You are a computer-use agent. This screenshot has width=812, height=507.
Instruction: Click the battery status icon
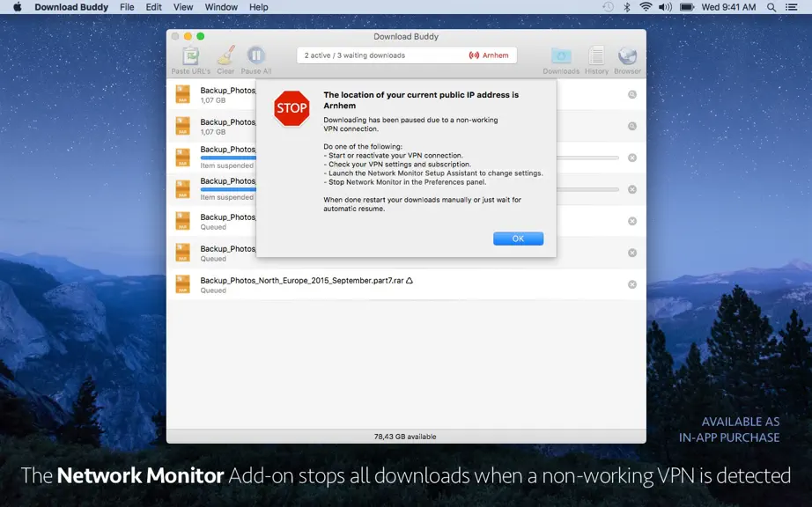coord(687,7)
